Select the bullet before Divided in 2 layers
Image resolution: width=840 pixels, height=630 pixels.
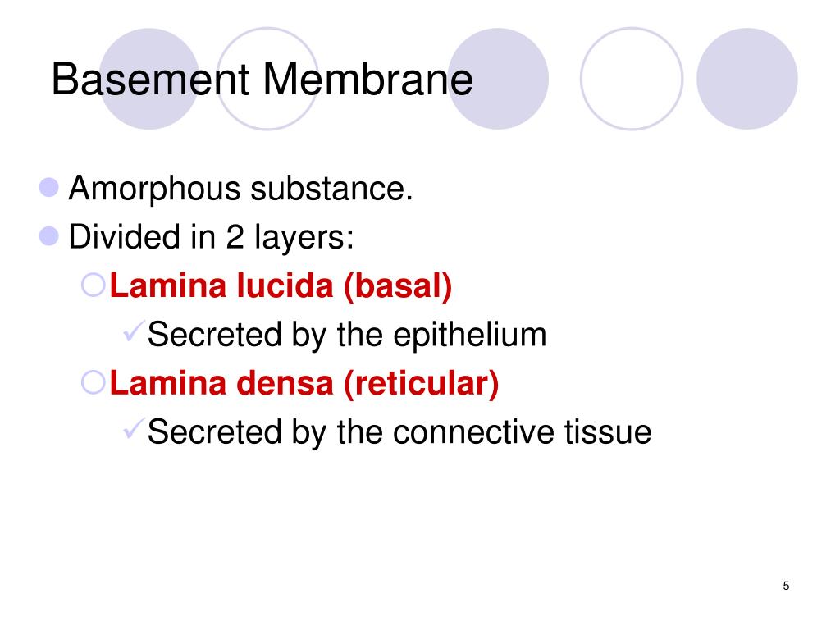(48, 236)
